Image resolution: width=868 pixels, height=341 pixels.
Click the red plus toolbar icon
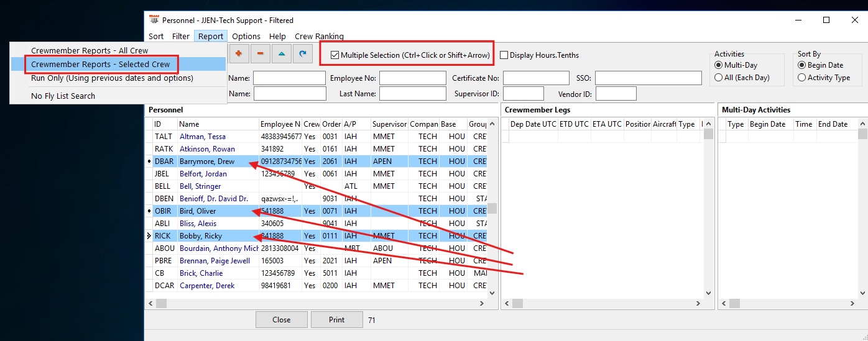point(238,54)
